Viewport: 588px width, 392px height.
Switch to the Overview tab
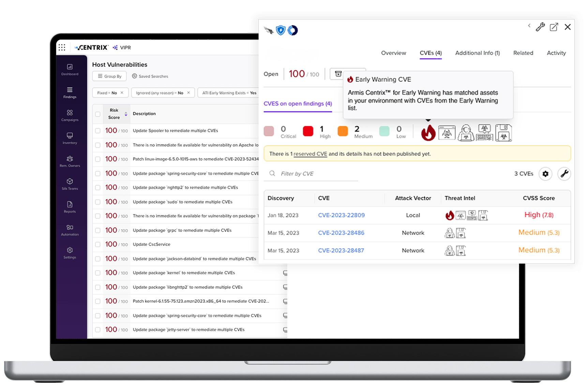393,53
